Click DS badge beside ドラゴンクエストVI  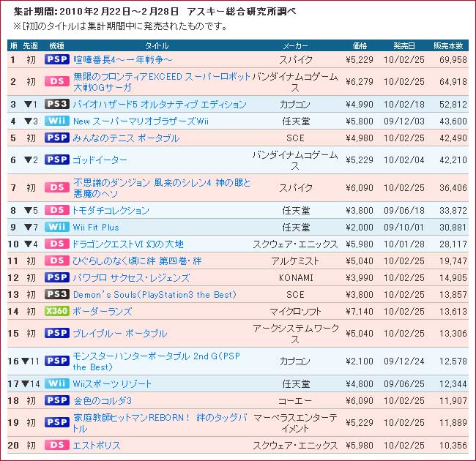(57, 244)
